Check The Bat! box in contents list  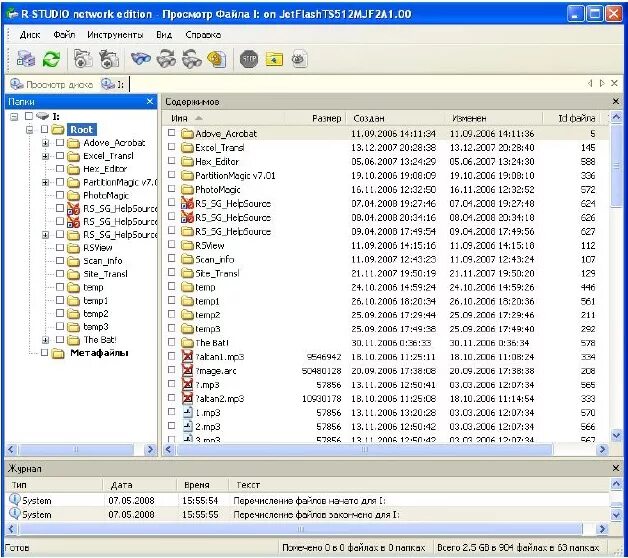tap(172, 342)
